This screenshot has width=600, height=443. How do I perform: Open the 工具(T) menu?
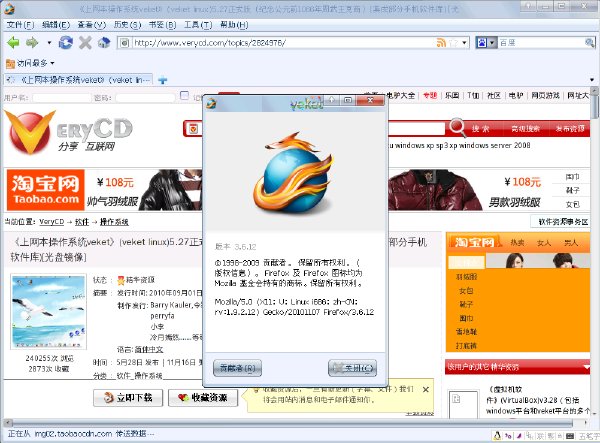(x=198, y=25)
